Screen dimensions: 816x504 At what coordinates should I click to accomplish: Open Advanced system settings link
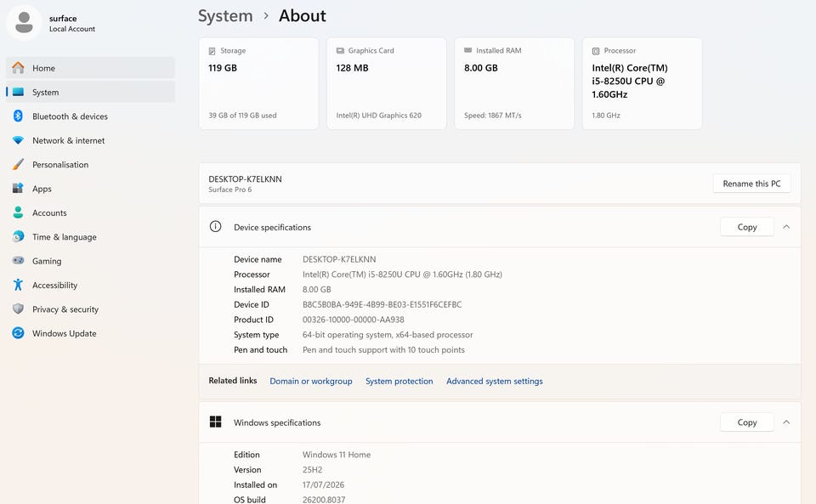(495, 381)
